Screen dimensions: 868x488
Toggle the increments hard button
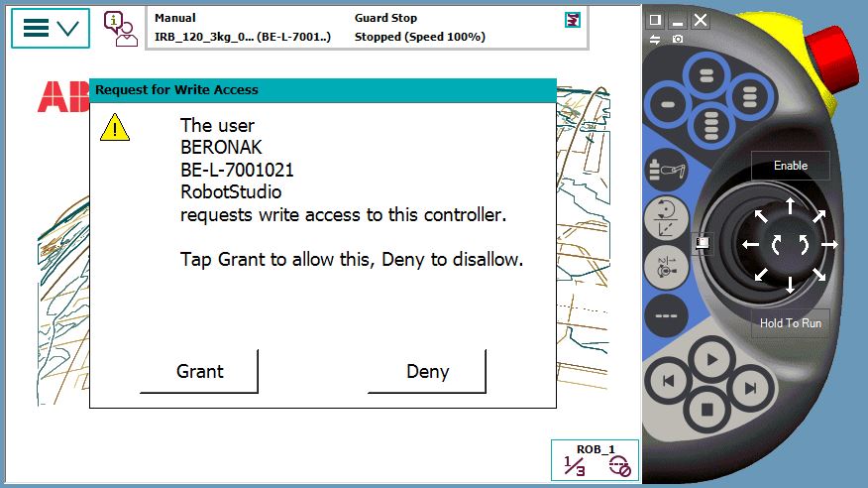click(667, 316)
